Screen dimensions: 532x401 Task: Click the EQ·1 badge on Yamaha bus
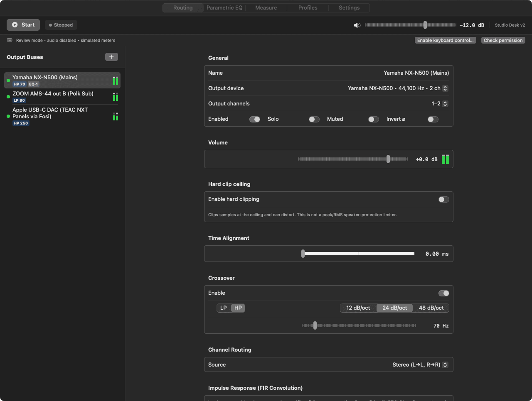tap(34, 84)
